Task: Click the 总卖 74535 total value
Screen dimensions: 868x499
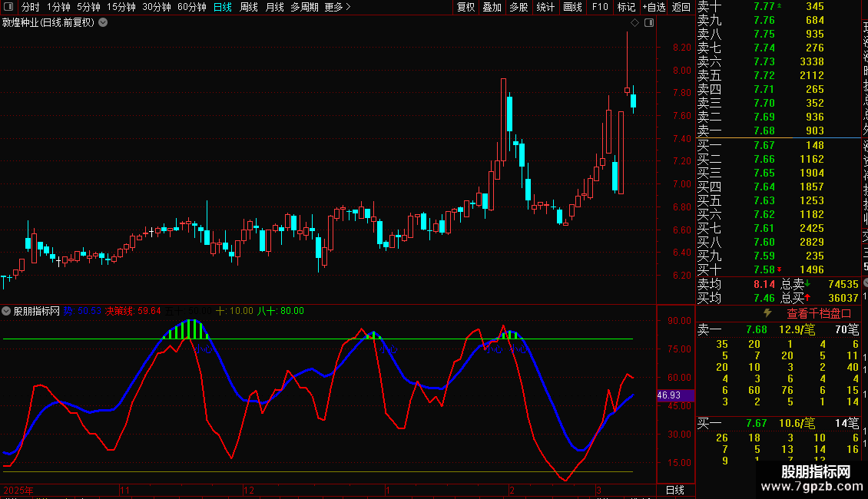Action: pos(843,284)
